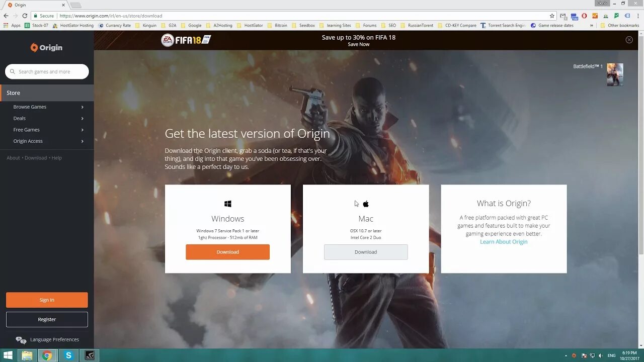The image size is (644, 362).
Task: Click the EA Sports FIFA 18 logo
Action: [x=186, y=40]
